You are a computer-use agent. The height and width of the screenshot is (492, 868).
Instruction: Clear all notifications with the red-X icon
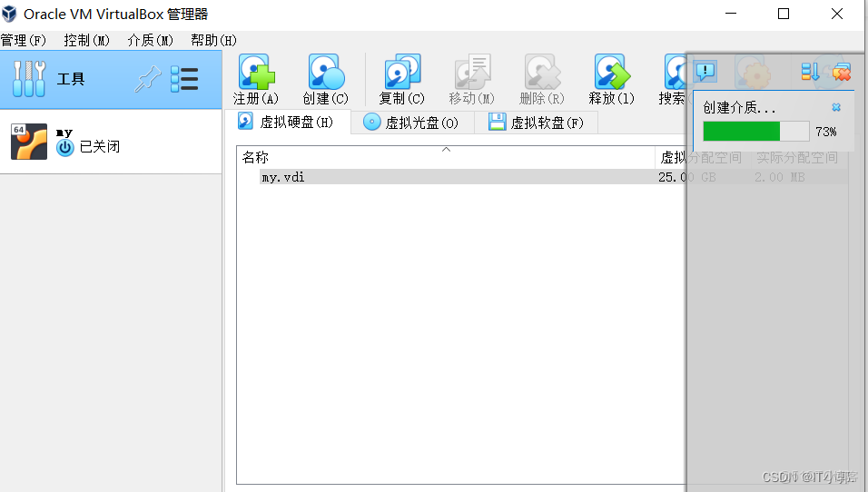coord(841,72)
